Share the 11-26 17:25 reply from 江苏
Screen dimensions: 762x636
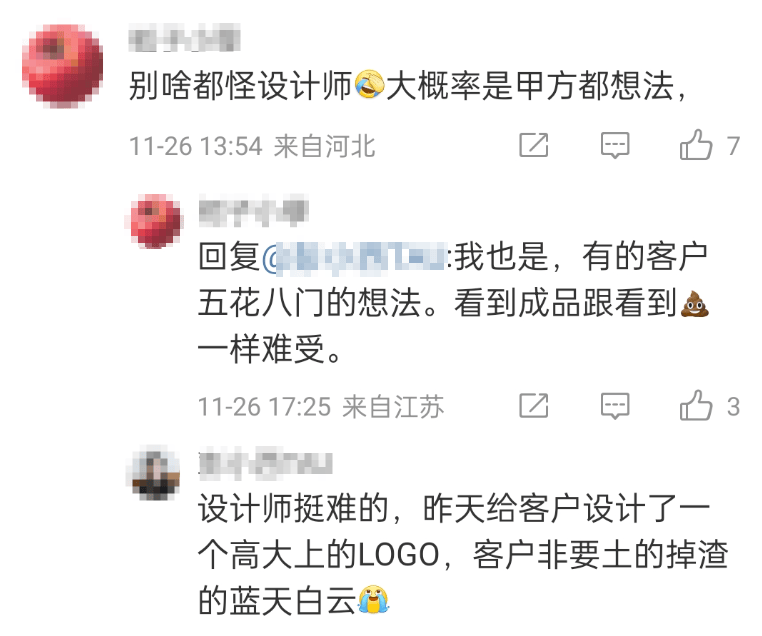point(534,406)
